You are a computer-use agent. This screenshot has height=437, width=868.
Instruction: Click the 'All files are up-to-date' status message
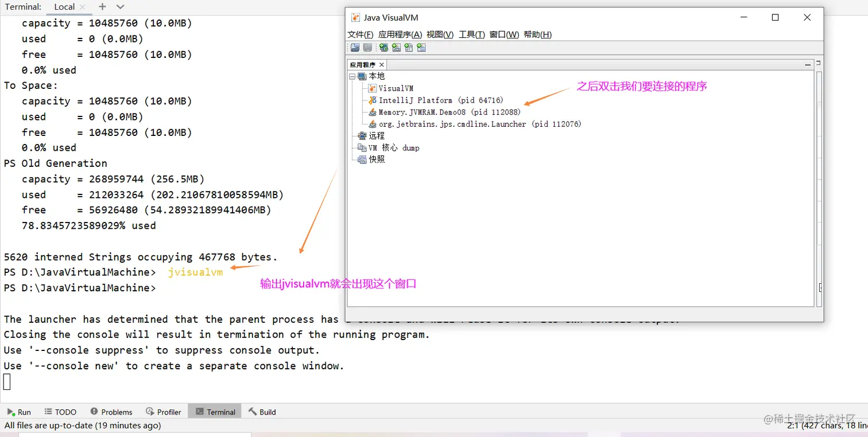click(83, 426)
